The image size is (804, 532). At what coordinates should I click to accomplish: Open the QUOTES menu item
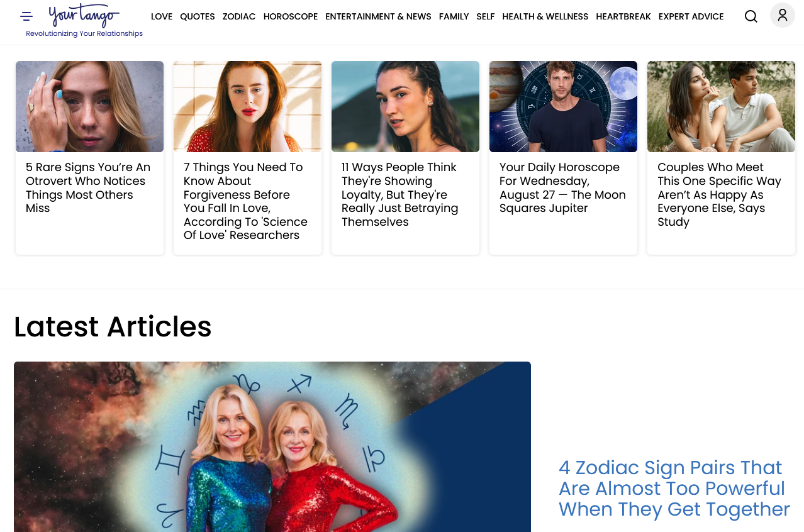198,16
